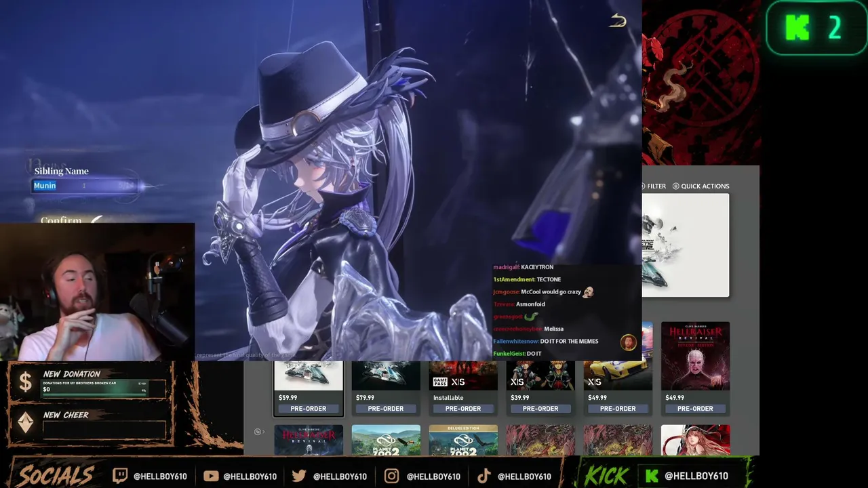The height and width of the screenshot is (488, 868).
Task: Click the Melissa chat message
Action: (x=528, y=329)
